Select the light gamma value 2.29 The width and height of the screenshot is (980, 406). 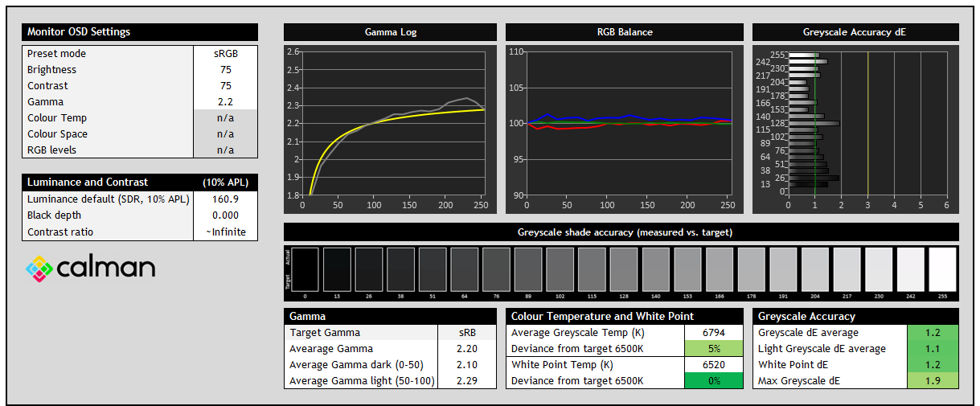pyautogui.click(x=466, y=381)
